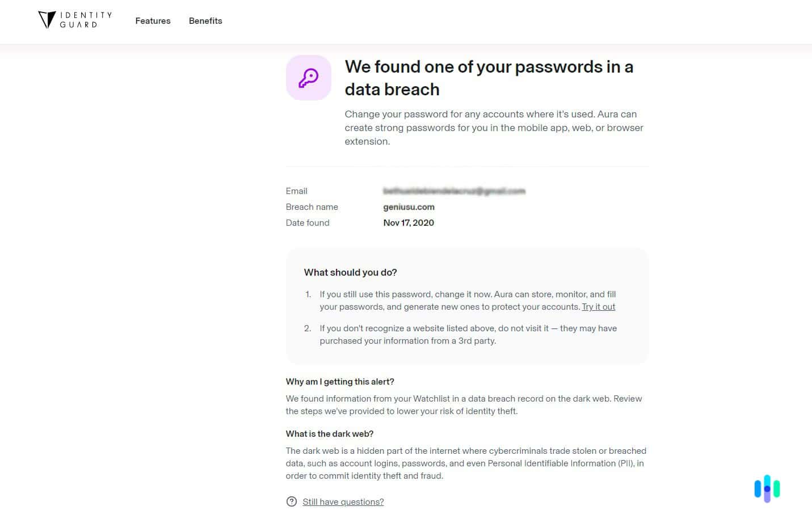The image size is (812, 523).
Task: Open the Features menu item
Action: (153, 21)
